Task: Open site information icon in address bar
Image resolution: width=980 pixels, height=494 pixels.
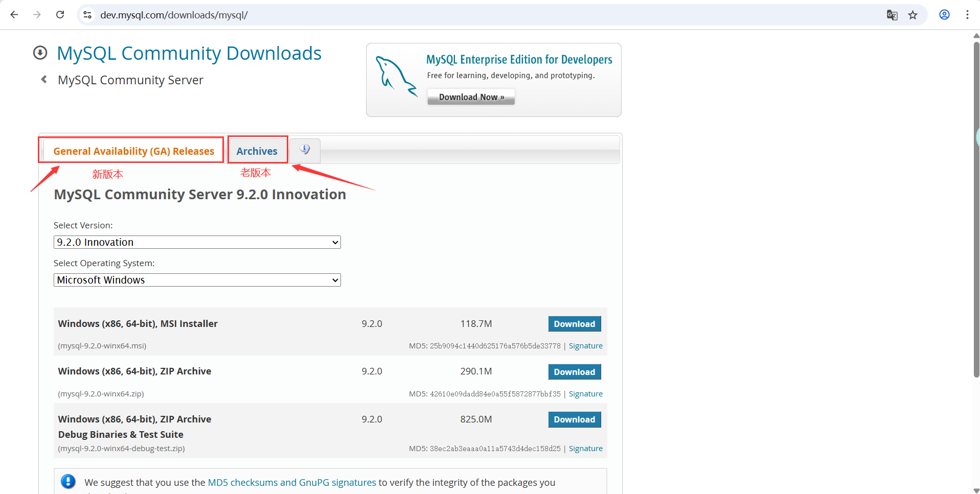Action: [87, 15]
